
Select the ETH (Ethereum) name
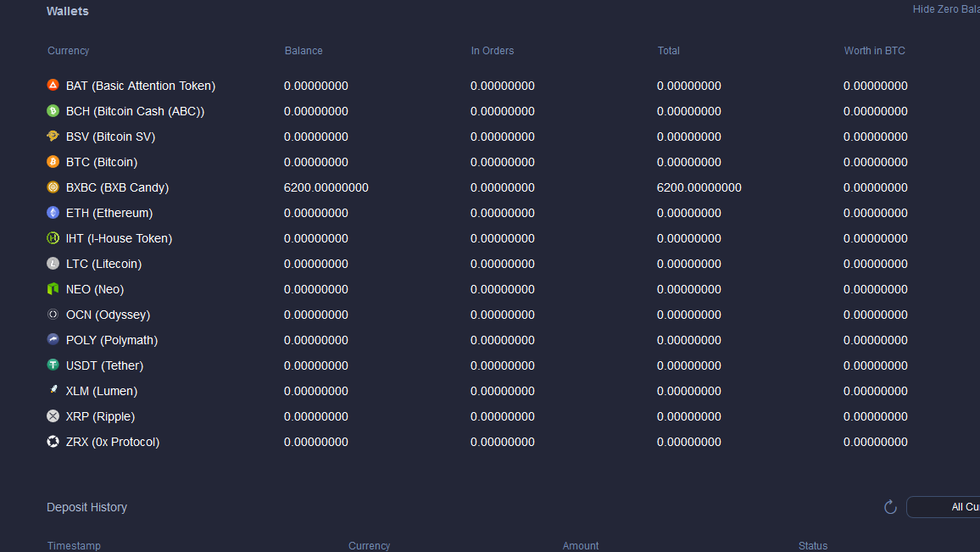tap(109, 213)
